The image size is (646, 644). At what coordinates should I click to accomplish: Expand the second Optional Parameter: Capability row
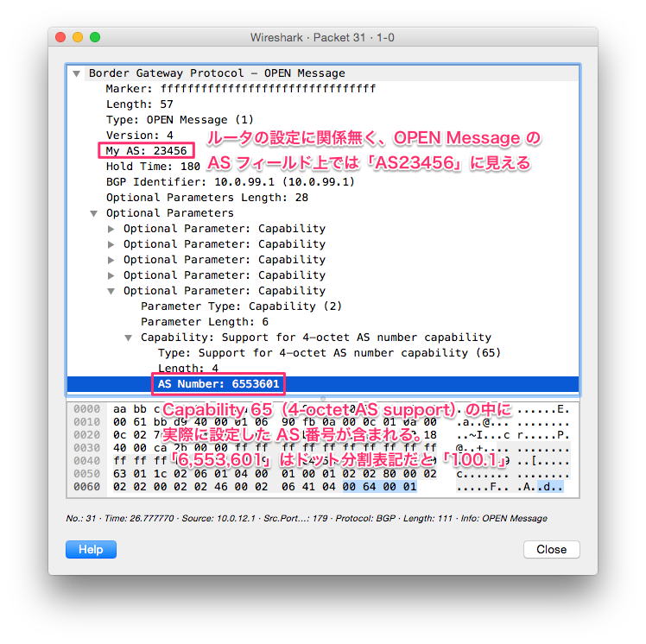point(111,244)
